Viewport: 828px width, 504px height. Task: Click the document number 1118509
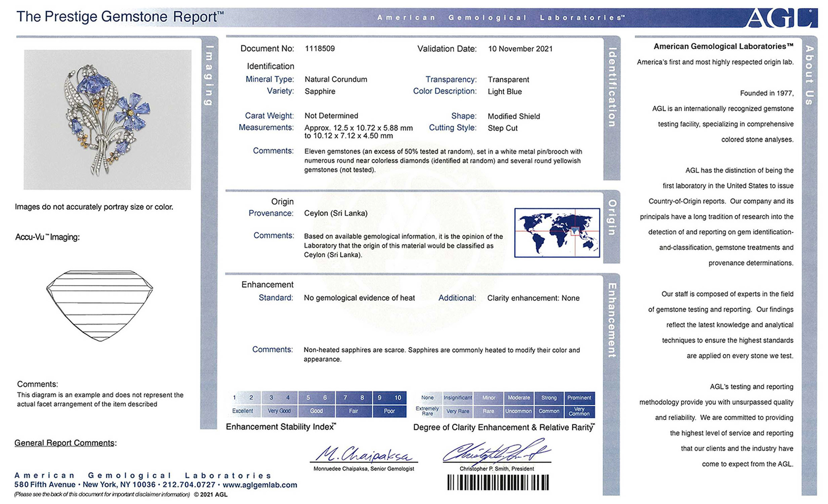tap(320, 48)
